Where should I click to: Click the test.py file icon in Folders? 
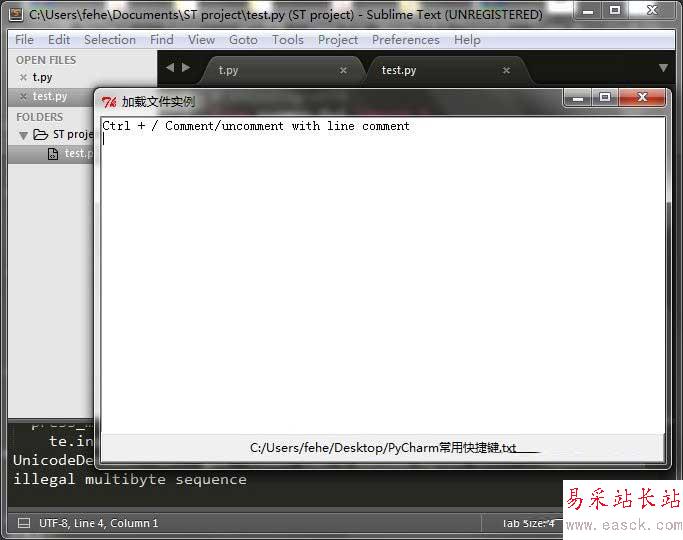coord(53,154)
